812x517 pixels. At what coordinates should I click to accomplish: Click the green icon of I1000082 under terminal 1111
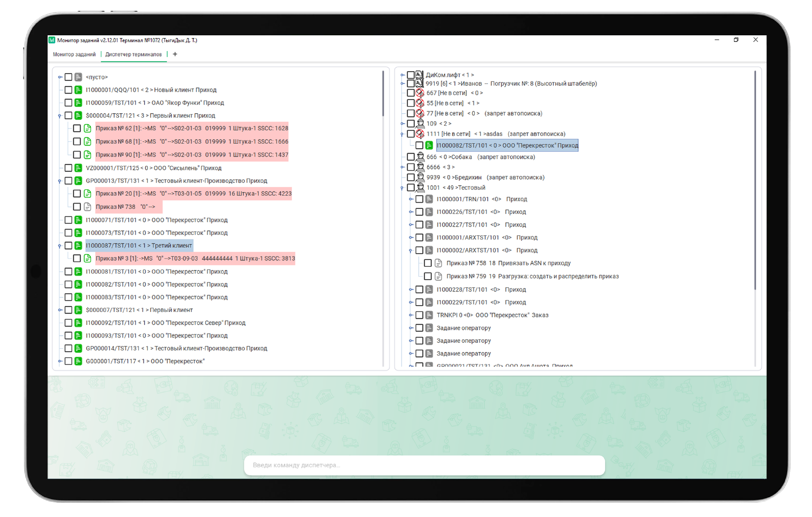click(429, 145)
